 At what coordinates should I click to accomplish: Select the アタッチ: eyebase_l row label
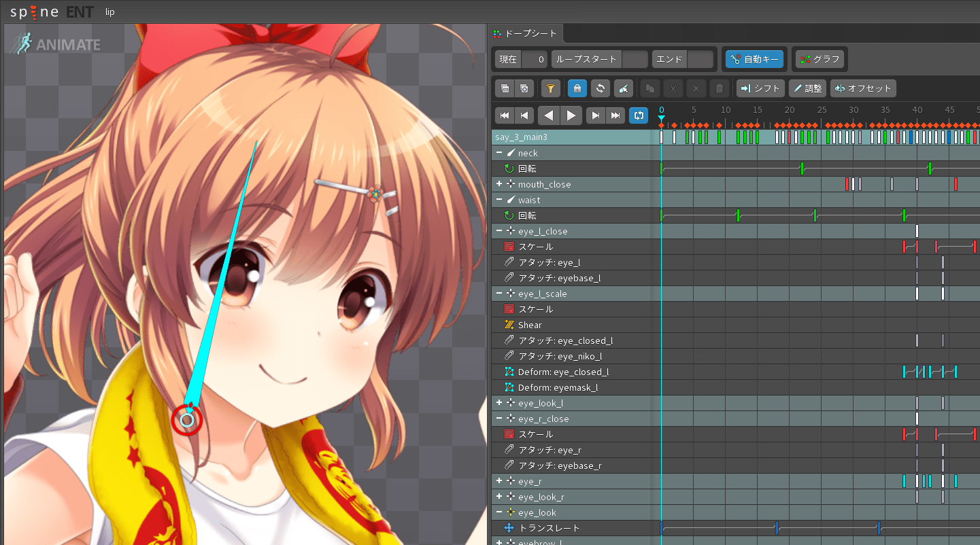click(x=559, y=278)
